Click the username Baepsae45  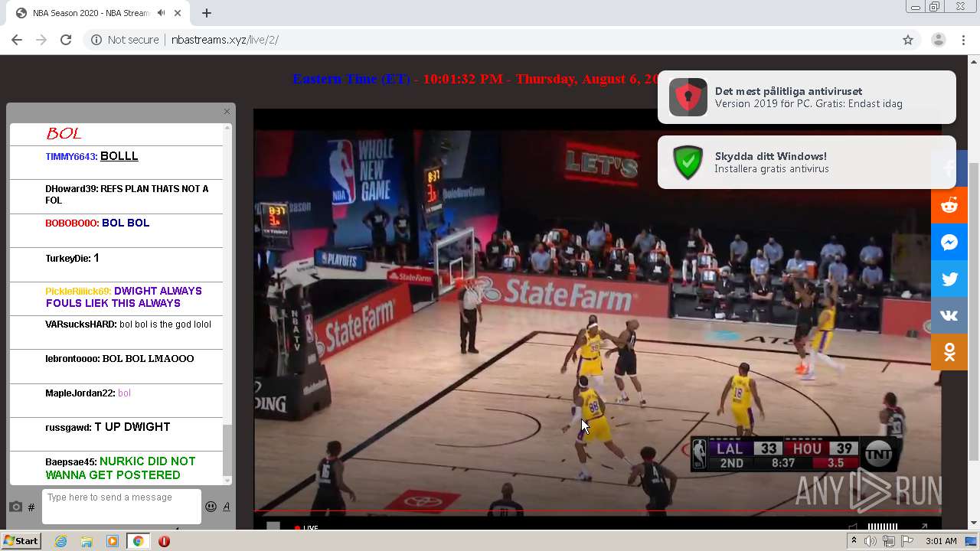click(x=70, y=462)
